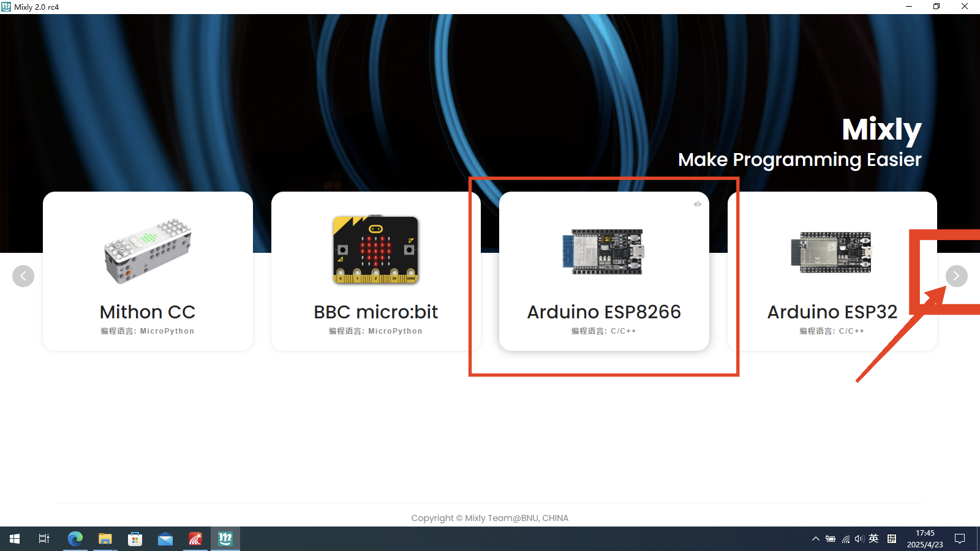The height and width of the screenshot is (551, 980).
Task: Check the battery status icon
Action: (831, 539)
